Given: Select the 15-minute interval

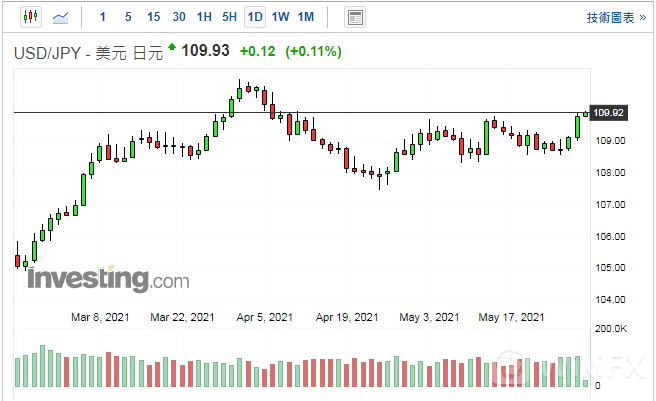Looking at the screenshot, I should (153, 17).
